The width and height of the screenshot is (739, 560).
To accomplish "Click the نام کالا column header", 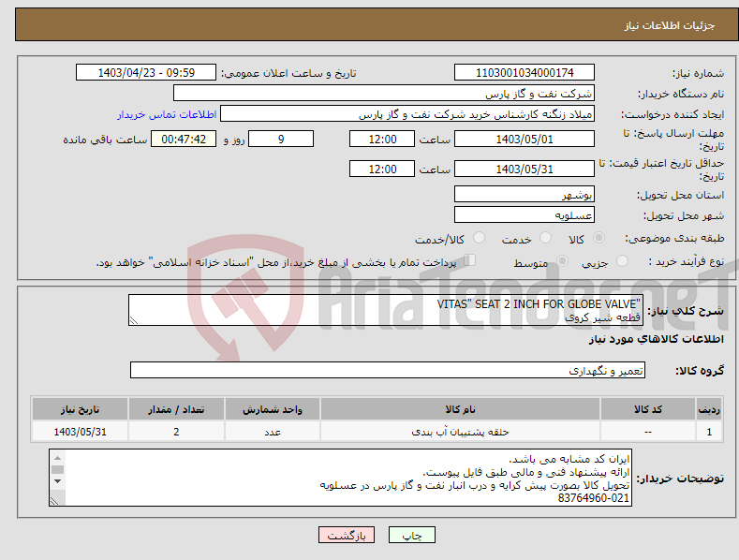I will pyautogui.click(x=460, y=409).
